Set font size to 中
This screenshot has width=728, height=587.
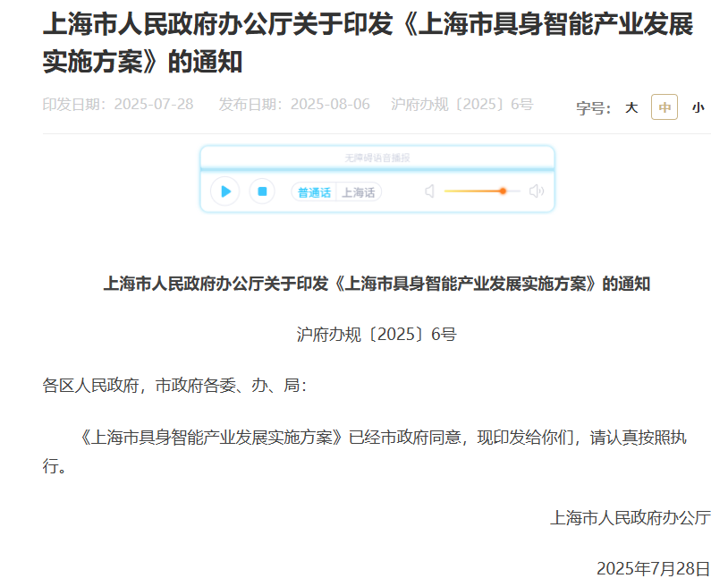click(x=665, y=107)
